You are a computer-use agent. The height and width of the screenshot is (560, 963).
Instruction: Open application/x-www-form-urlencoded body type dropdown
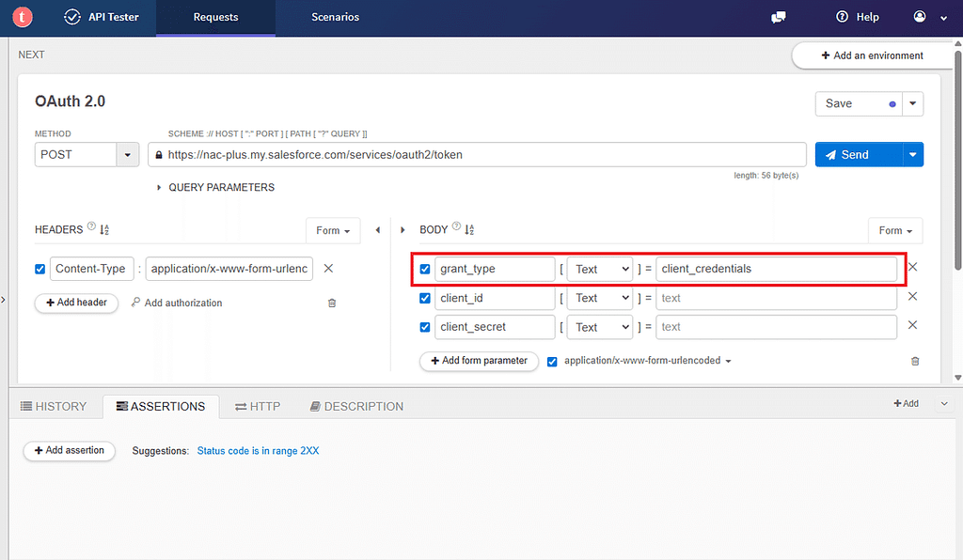pos(647,361)
